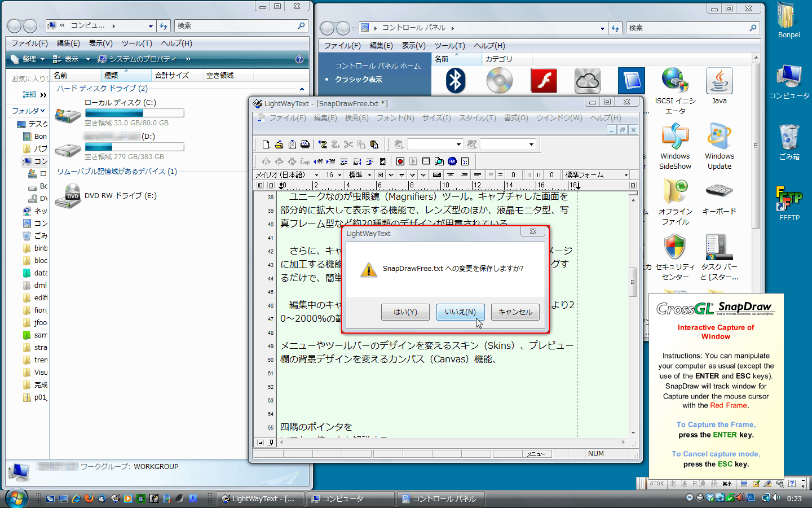The image size is (812, 508).
Task: Click the キャンセル button in save dialog
Action: click(x=515, y=312)
